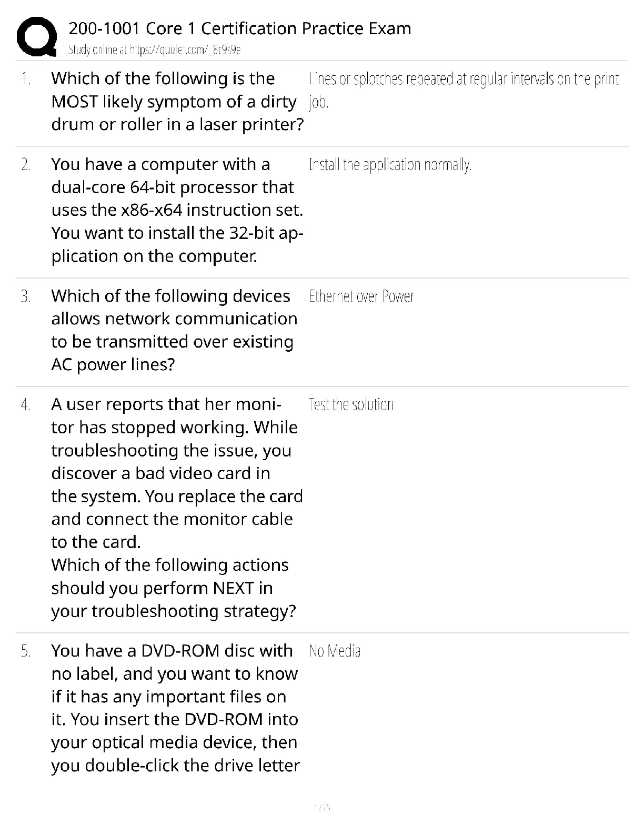Click the Core 1 Certification Practice Exam title
The image size is (644, 834).
(x=239, y=28)
